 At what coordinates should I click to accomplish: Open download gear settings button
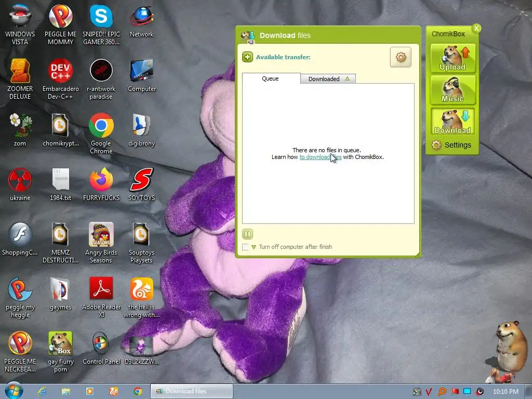pyautogui.click(x=401, y=57)
